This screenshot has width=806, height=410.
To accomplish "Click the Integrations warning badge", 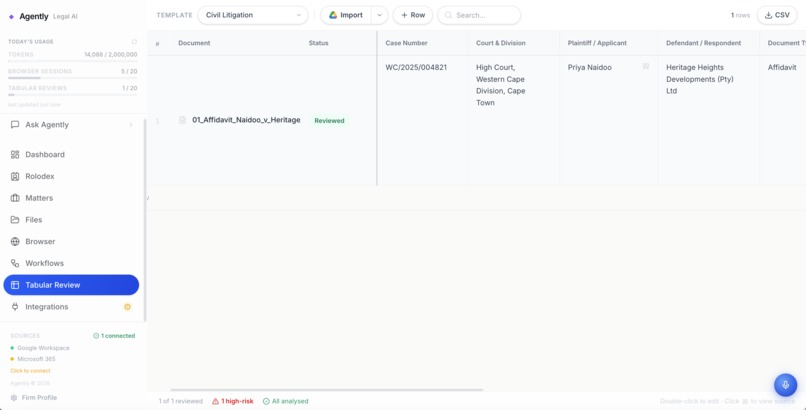I will pos(127,307).
